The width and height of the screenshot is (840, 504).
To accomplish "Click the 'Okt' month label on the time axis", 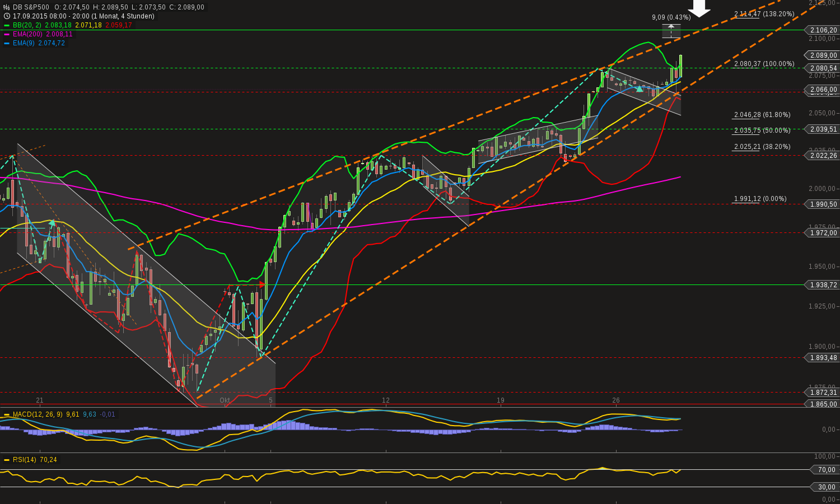I will [x=225, y=400].
